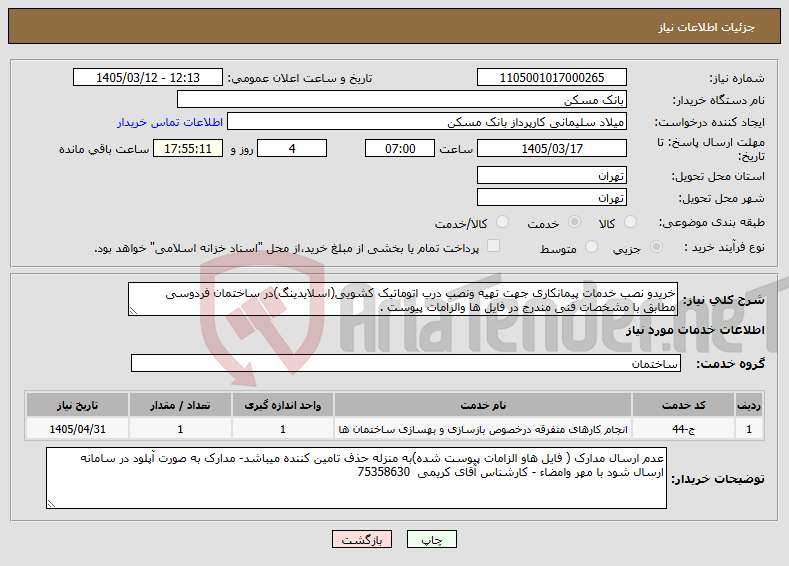Click the شماره نیاز label
This screenshot has width=789, height=566.
point(737,78)
